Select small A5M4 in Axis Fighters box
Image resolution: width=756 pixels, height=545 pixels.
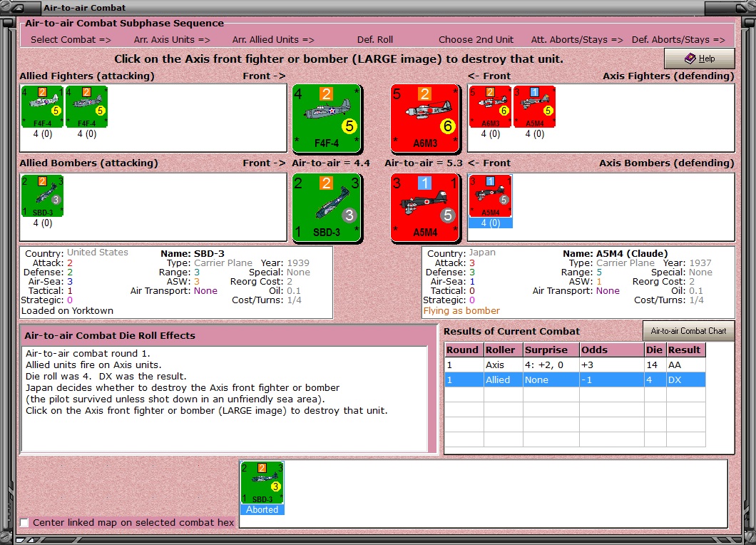pyautogui.click(x=535, y=106)
